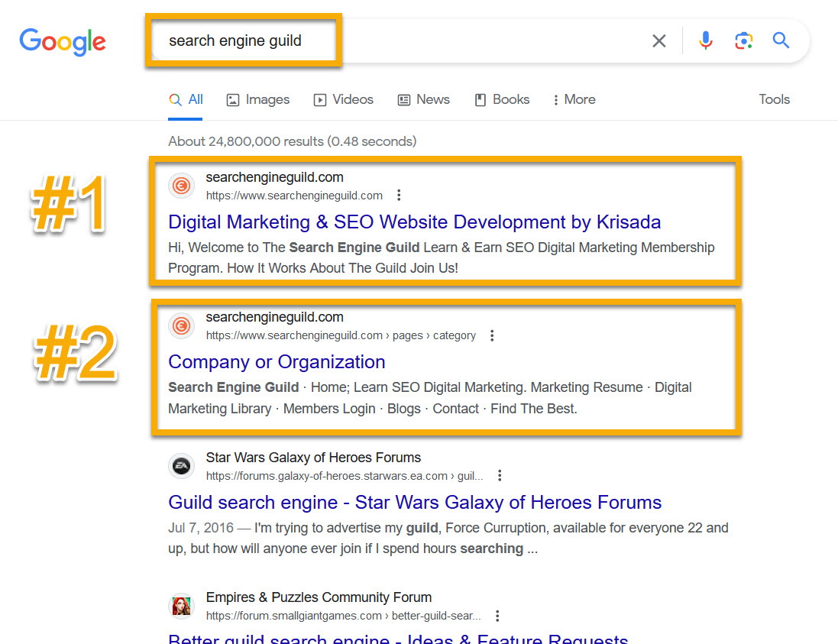This screenshot has height=644, width=838.
Task: Click the blue search magnifier icon
Action: pos(781,40)
